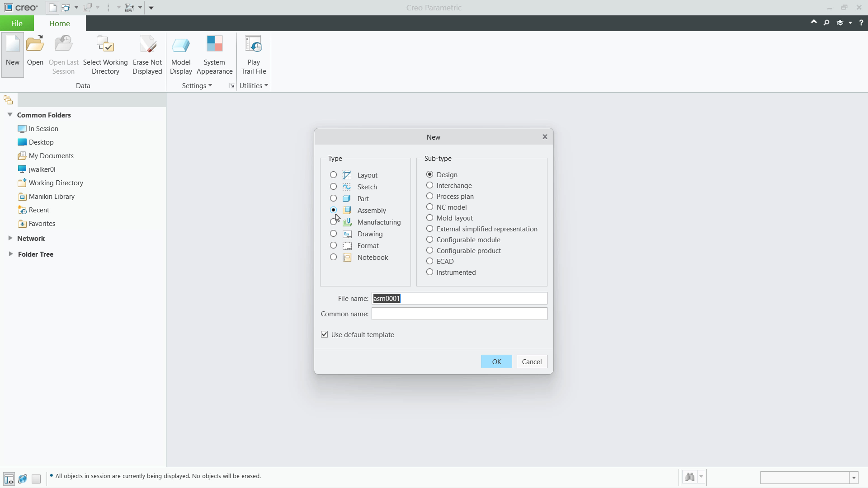
Task: Open the Settings dropdown
Action: [x=196, y=85]
